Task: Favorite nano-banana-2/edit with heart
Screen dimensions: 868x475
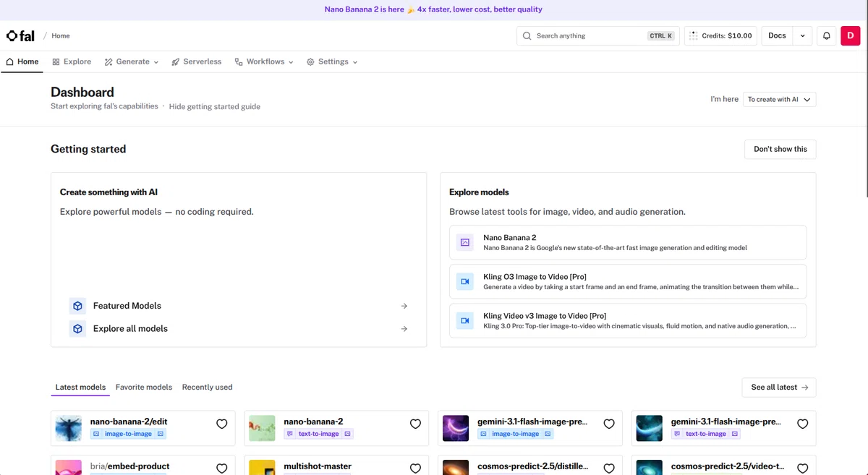Action: click(x=222, y=424)
